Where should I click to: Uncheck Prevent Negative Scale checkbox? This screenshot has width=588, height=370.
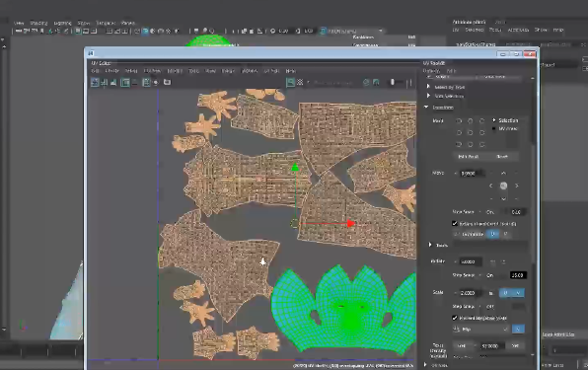point(455,318)
